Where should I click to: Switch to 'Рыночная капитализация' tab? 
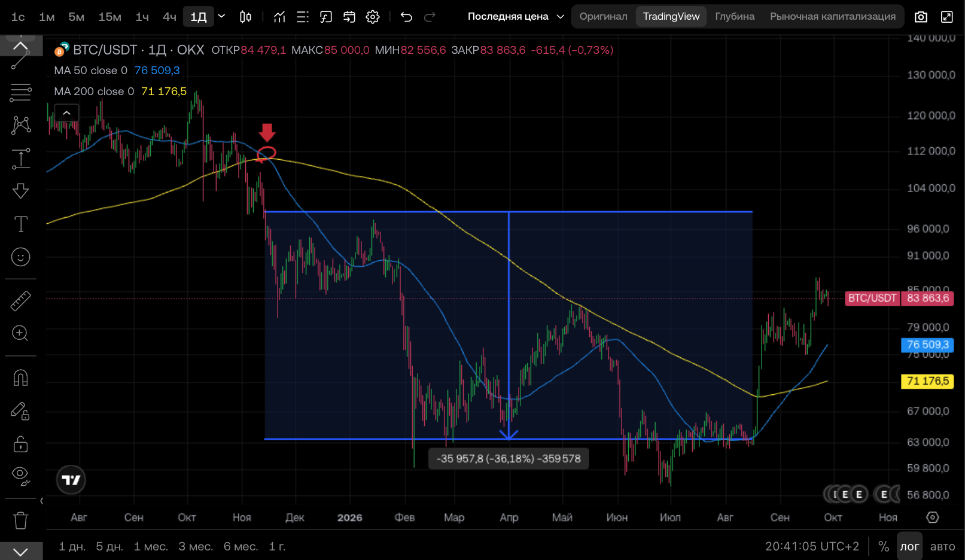[833, 17]
